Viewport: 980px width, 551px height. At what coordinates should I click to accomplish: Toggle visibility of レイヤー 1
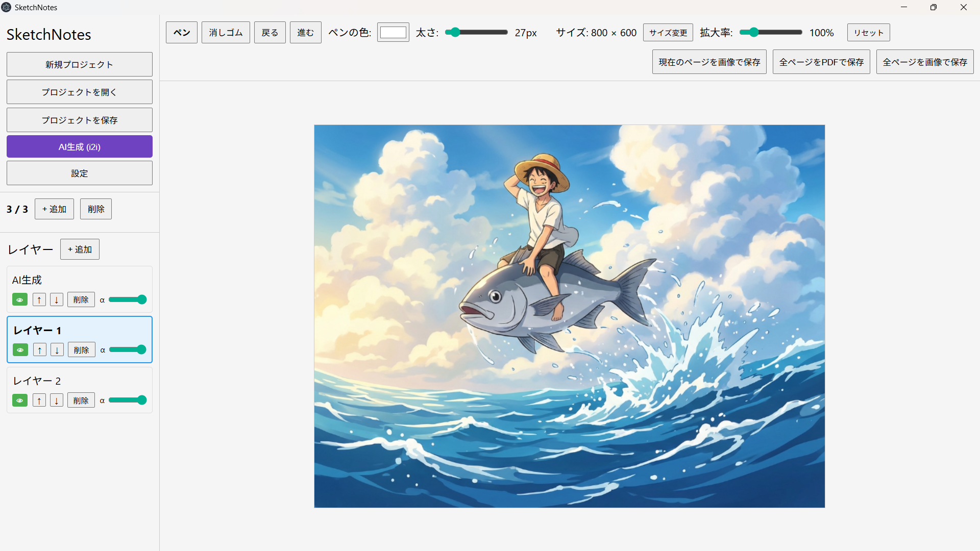[20, 349]
